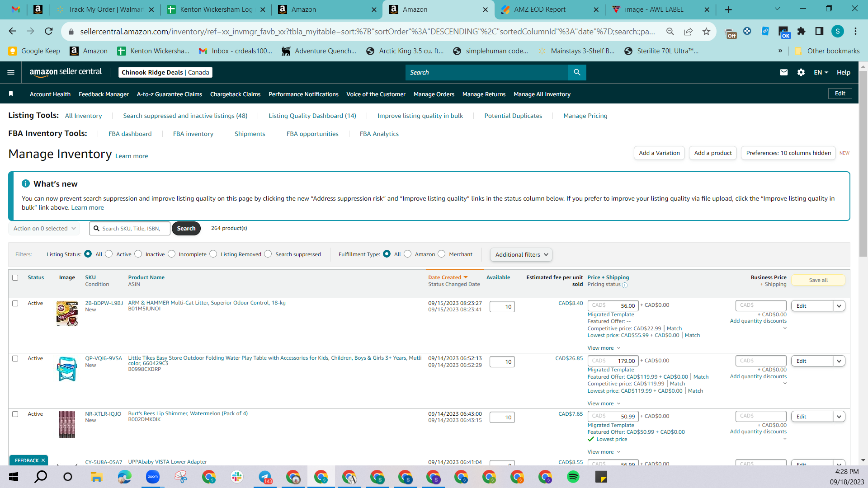Open Edit dropdown arrow for Little Tikes row
Image resolution: width=868 pixels, height=488 pixels.
(840, 361)
